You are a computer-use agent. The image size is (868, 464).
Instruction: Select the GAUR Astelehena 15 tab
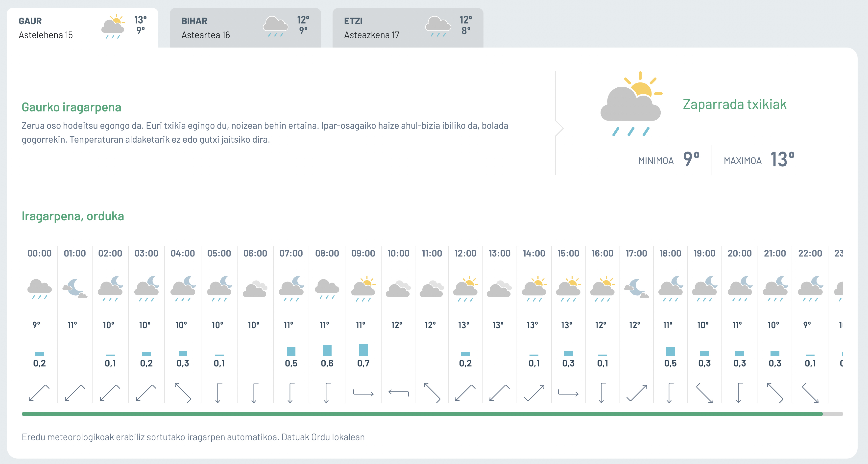pos(83,28)
